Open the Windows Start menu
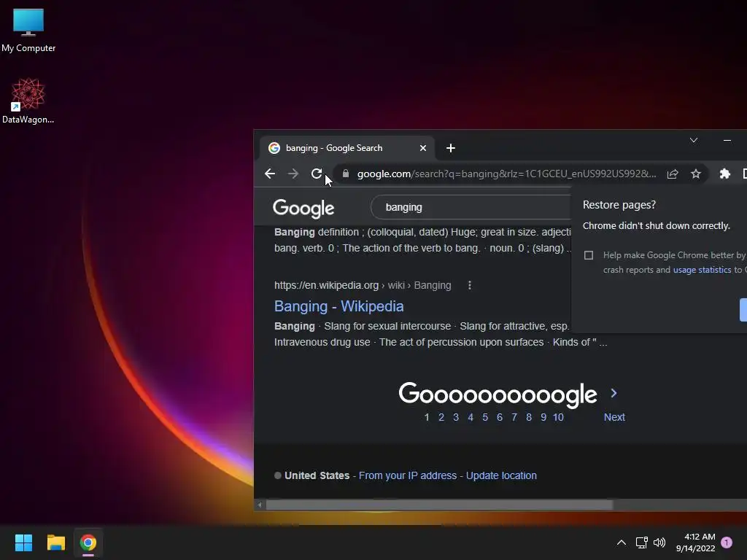The height and width of the screenshot is (560, 747). point(23,542)
